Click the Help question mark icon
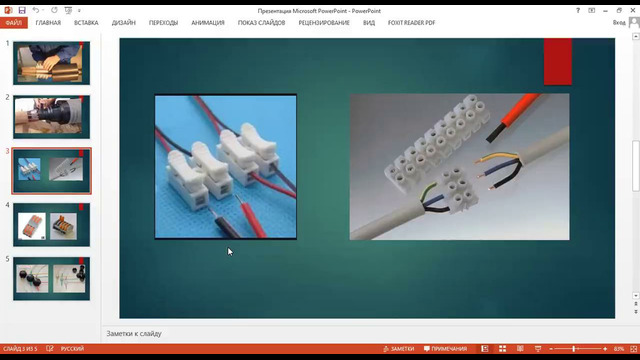The image size is (640, 360). click(578, 11)
